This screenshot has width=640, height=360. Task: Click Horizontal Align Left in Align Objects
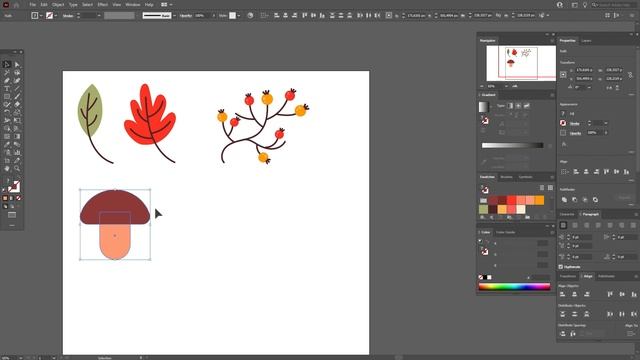click(563, 294)
